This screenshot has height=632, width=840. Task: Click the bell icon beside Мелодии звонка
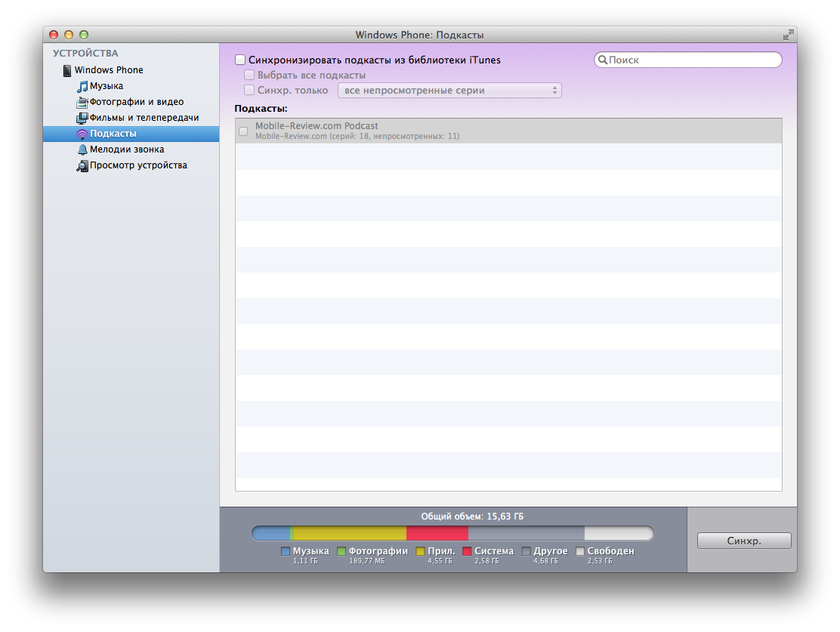(x=82, y=150)
